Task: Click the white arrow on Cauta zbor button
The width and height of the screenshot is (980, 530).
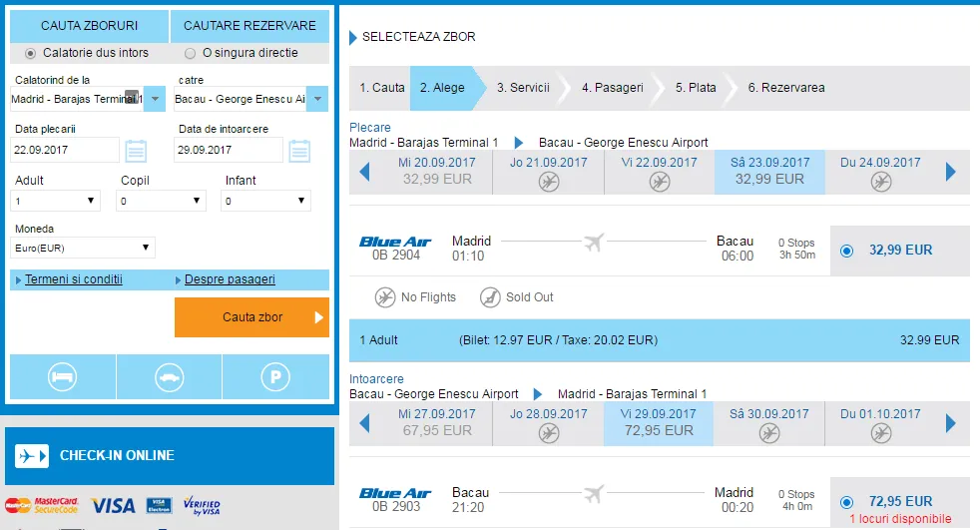Action: [318, 317]
